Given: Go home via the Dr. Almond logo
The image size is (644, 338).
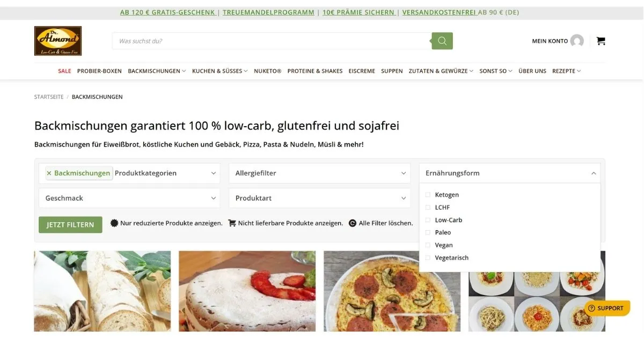Looking at the screenshot, I should [58, 41].
